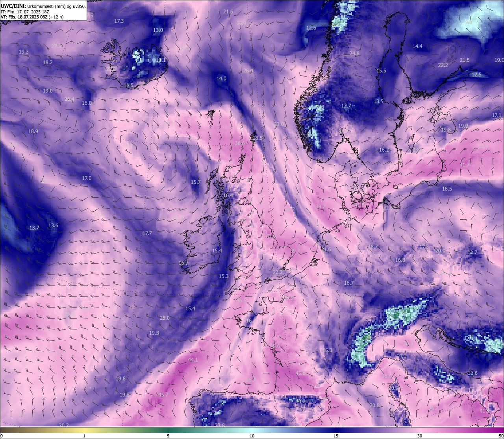Select the '12.5' map value
Image resolution: width=504 pixels, height=439 pixels.
[476, 74]
